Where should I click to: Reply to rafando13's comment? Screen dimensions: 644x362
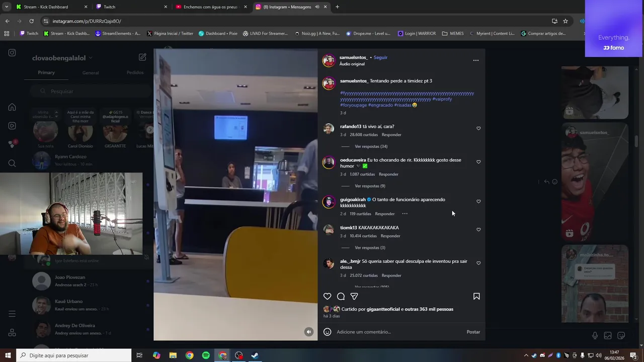pyautogui.click(x=391, y=135)
